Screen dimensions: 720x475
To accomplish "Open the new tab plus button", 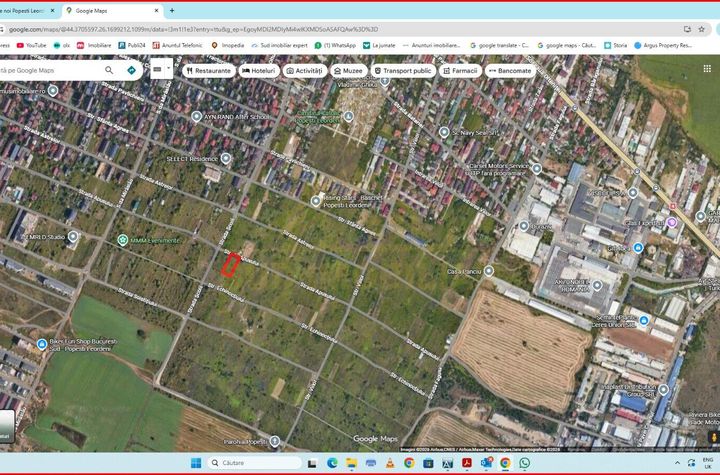I will coord(172,11).
